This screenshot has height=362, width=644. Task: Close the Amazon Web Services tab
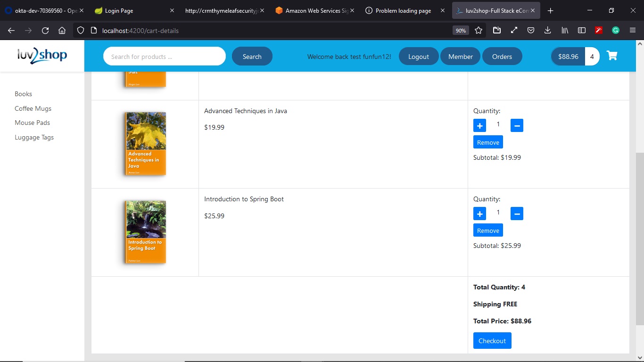(352, 10)
